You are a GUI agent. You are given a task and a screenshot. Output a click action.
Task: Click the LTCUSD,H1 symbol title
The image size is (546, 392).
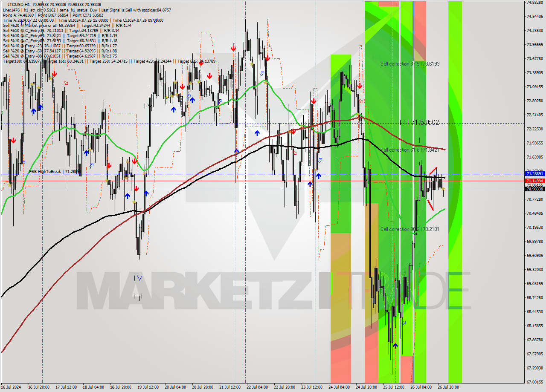(19, 4)
